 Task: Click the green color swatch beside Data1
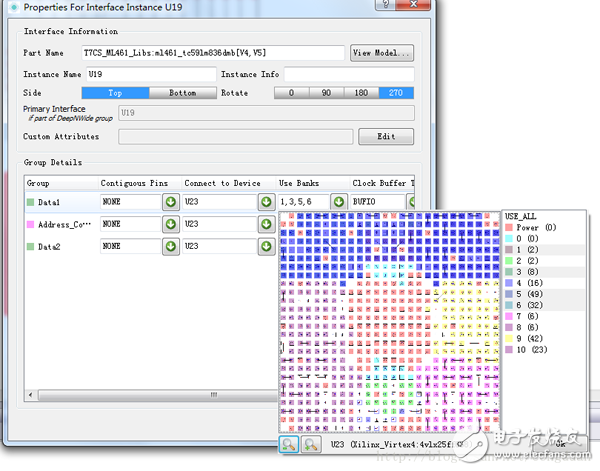point(31,202)
